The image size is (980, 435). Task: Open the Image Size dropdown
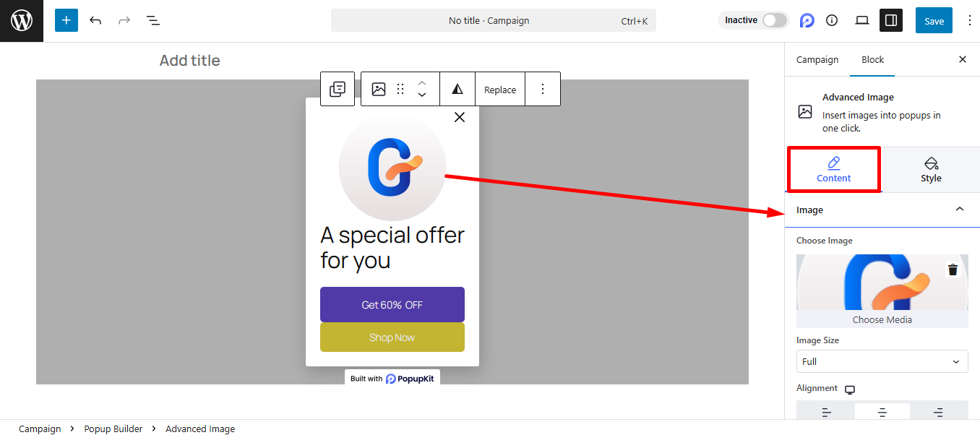click(x=882, y=361)
